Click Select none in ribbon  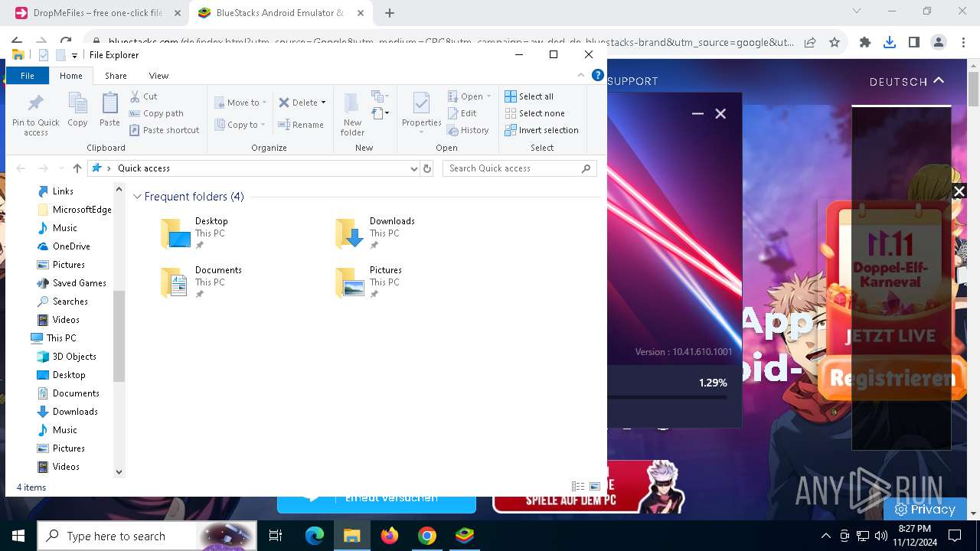tap(534, 113)
